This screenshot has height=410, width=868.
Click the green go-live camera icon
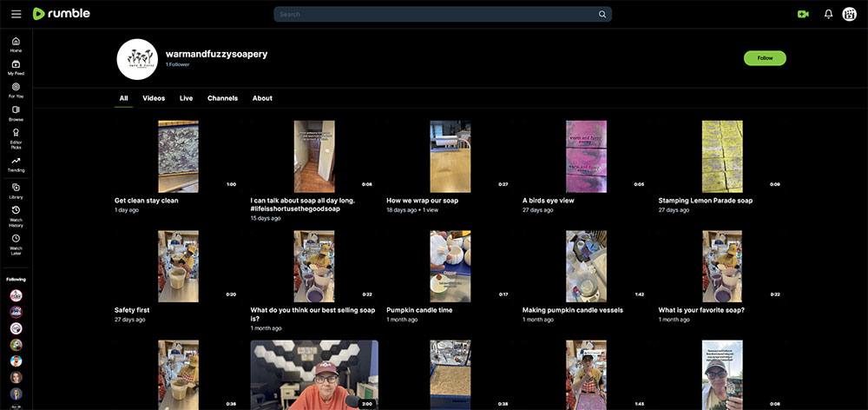coord(803,15)
